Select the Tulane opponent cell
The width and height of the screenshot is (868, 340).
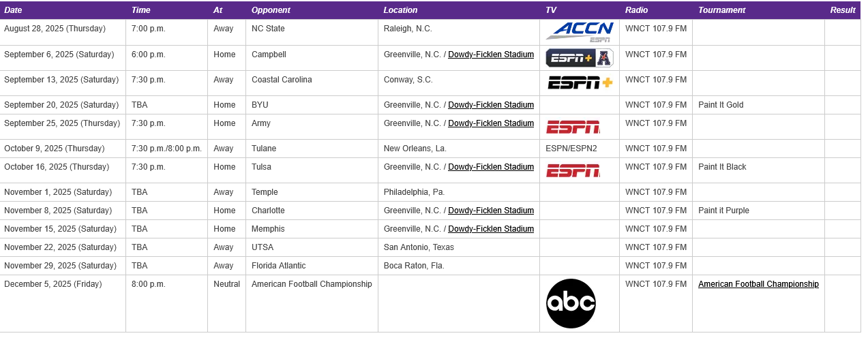point(264,149)
